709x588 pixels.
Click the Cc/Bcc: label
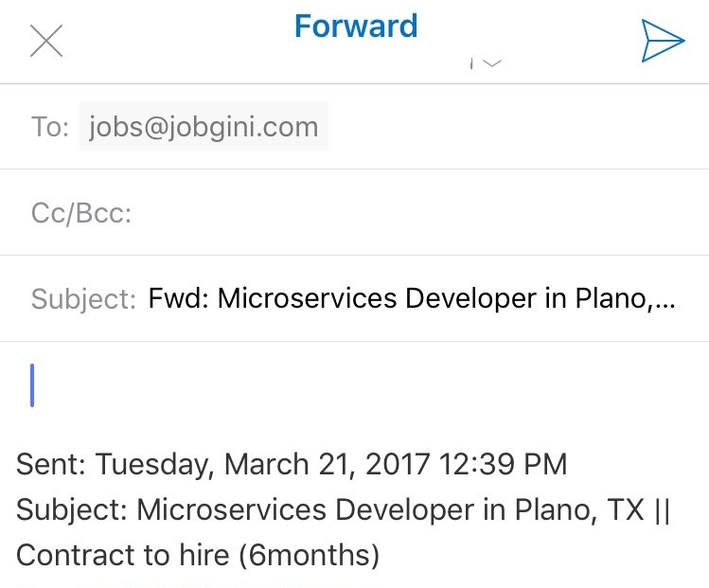pos(81,213)
